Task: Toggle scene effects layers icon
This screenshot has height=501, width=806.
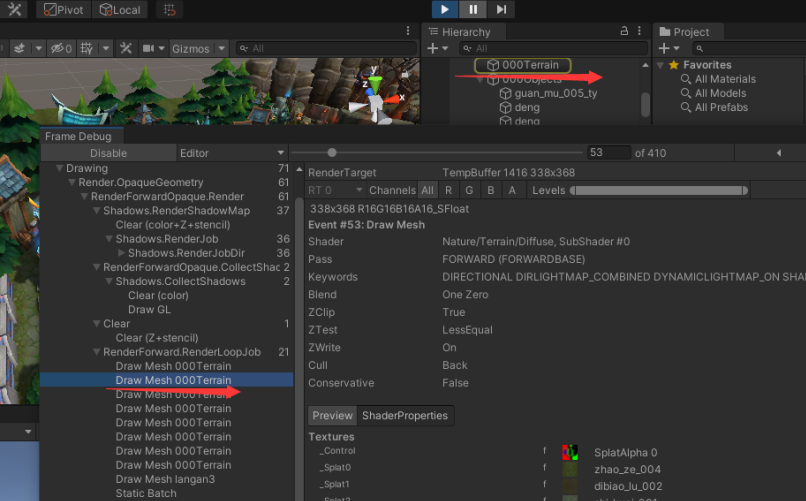Action: click(x=19, y=49)
